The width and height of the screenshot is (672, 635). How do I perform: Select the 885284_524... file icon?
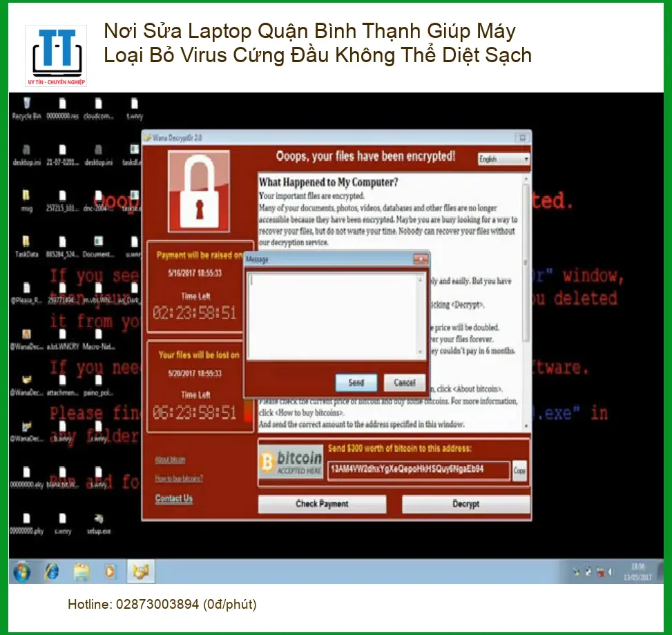63,246
